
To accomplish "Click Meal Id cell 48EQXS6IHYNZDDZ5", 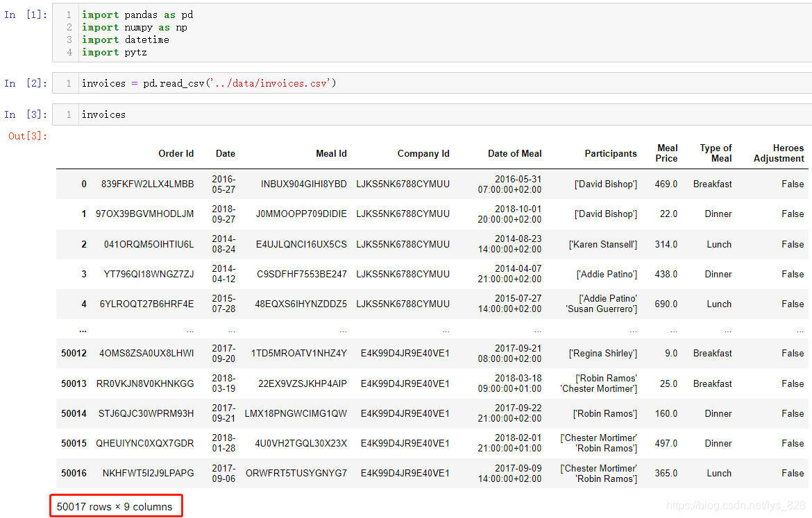I will tap(301, 304).
